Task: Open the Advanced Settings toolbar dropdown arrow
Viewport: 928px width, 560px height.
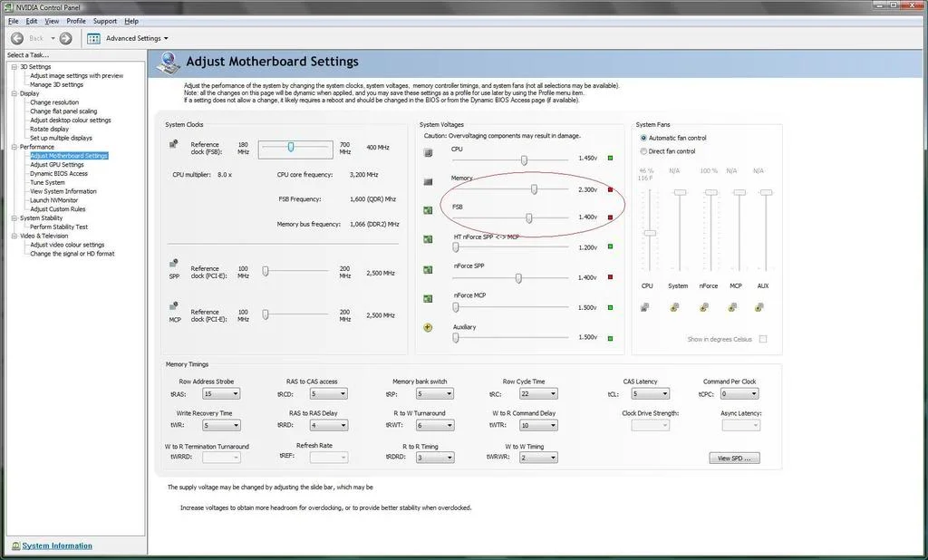Action: (166, 38)
